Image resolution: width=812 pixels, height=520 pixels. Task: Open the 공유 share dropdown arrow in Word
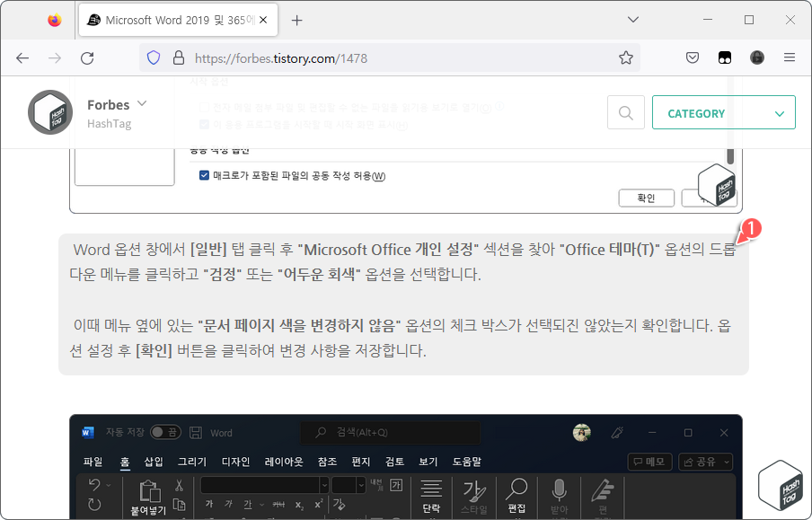[x=726, y=462]
